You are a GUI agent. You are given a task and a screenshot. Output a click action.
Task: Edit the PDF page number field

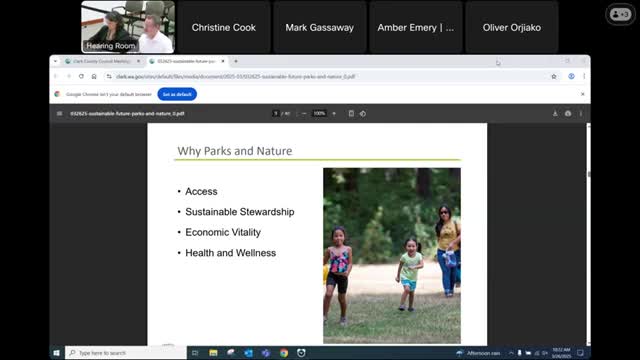276,113
